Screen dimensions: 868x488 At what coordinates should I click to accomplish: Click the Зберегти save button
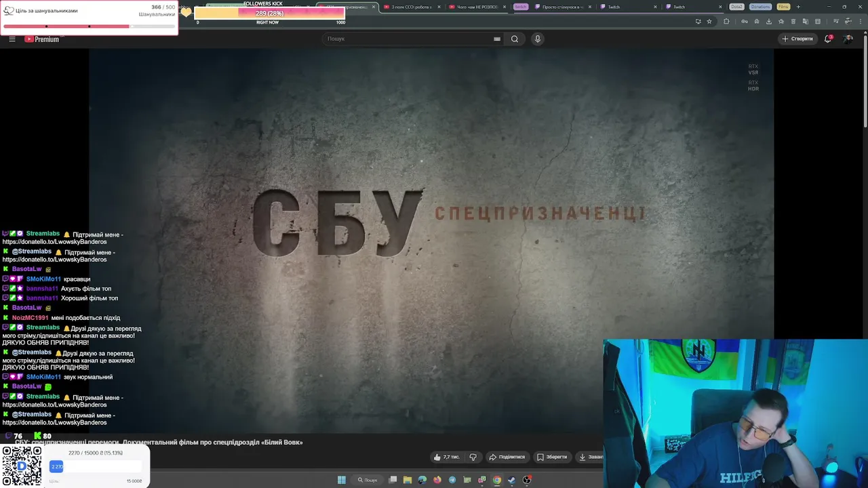pyautogui.click(x=552, y=457)
